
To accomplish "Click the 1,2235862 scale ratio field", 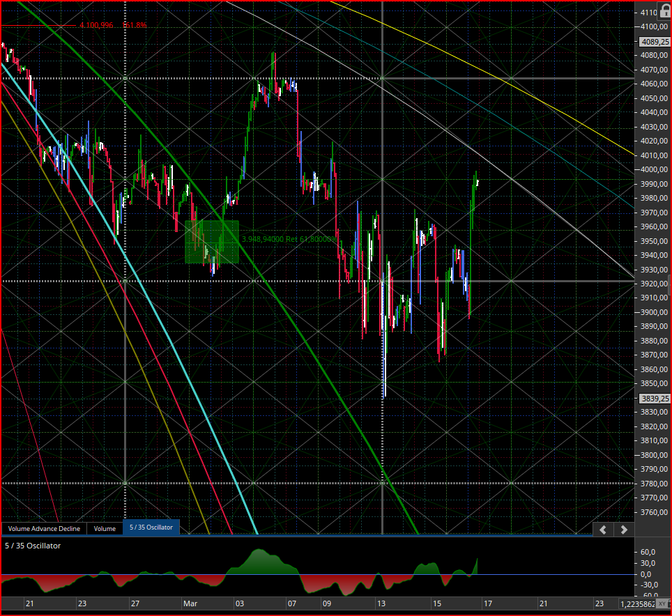I will coord(638,604).
